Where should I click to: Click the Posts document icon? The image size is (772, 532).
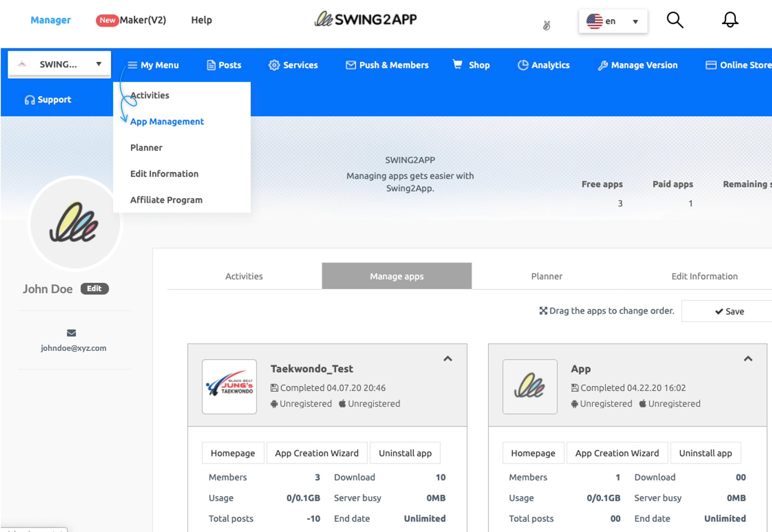(211, 65)
